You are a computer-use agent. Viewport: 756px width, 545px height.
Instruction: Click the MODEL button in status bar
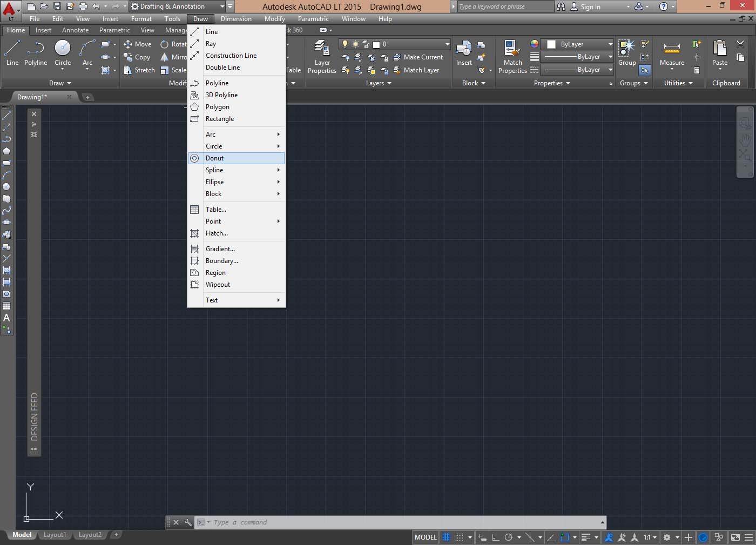click(x=426, y=537)
